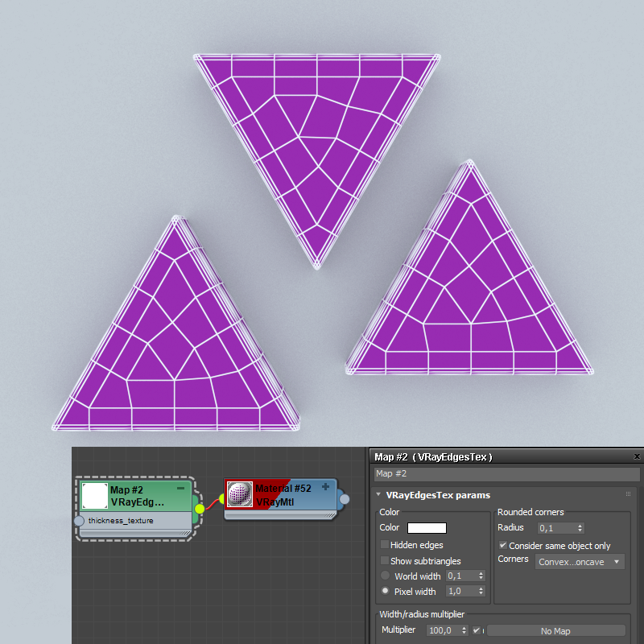The image size is (644, 644).
Task: Enable the Show subtriangles checkbox
Action: coord(385,560)
